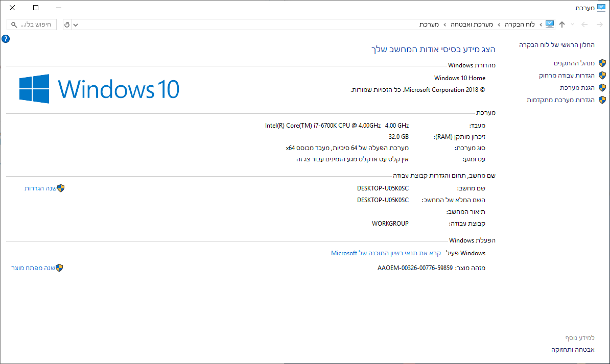The height and width of the screenshot is (364, 610).
Task: Open מערכת ואבטחה breadcrumb
Action: tap(472, 24)
